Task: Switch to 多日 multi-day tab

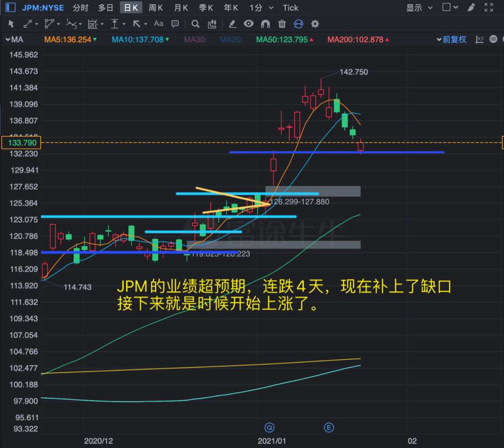Action: [106, 8]
